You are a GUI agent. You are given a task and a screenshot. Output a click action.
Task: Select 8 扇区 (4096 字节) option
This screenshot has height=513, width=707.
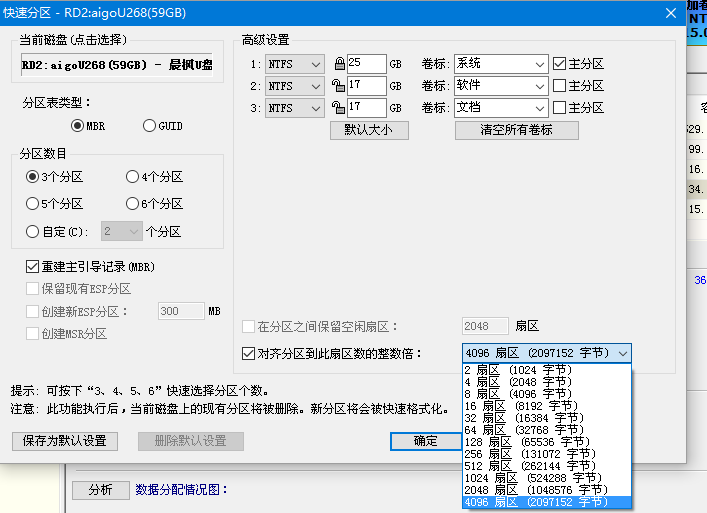click(547, 394)
